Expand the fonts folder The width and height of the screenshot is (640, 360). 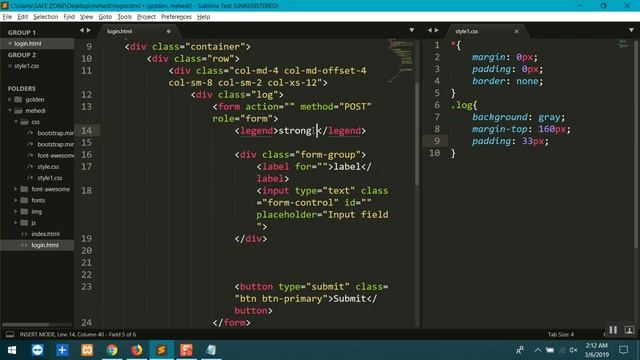click(x=16, y=200)
